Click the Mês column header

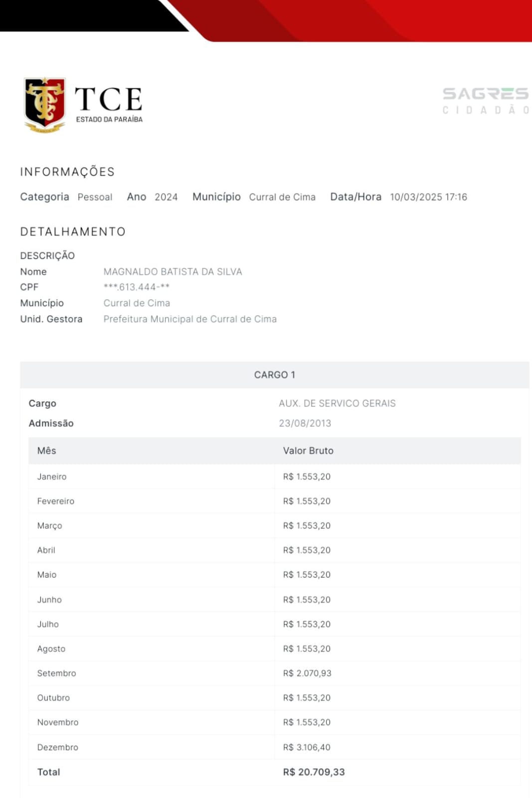pyautogui.click(x=47, y=451)
